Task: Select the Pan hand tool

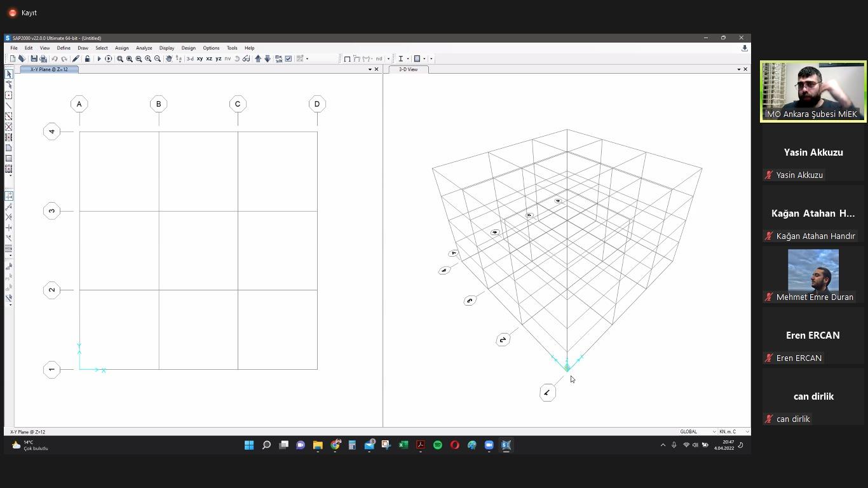Action: 168,58
